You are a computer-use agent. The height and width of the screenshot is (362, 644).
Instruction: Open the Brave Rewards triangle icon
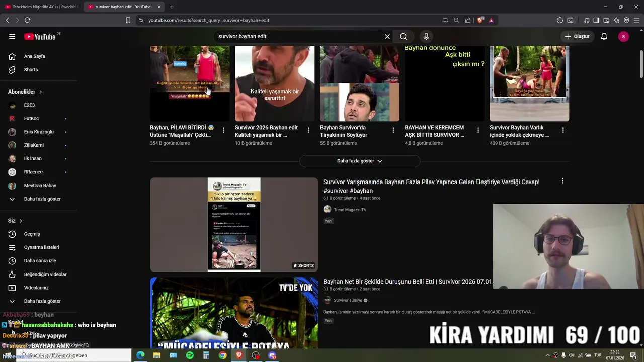click(491, 20)
